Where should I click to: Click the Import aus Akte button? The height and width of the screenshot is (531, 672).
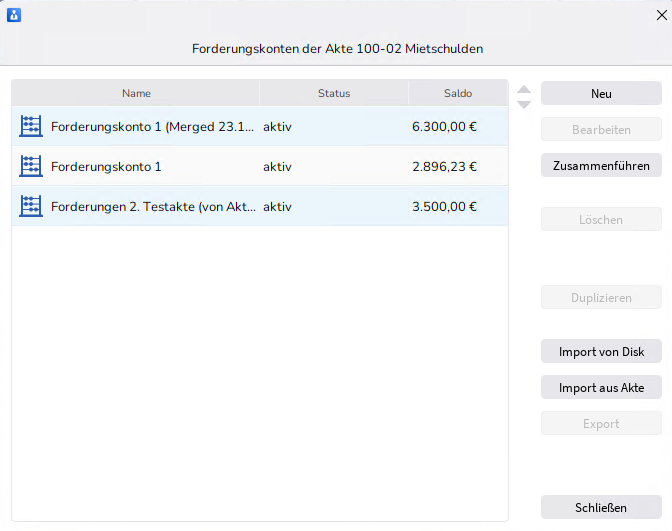click(x=601, y=387)
